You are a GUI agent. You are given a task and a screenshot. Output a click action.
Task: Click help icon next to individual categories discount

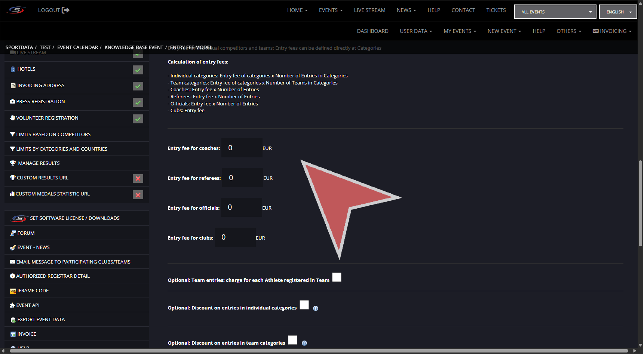point(316,308)
